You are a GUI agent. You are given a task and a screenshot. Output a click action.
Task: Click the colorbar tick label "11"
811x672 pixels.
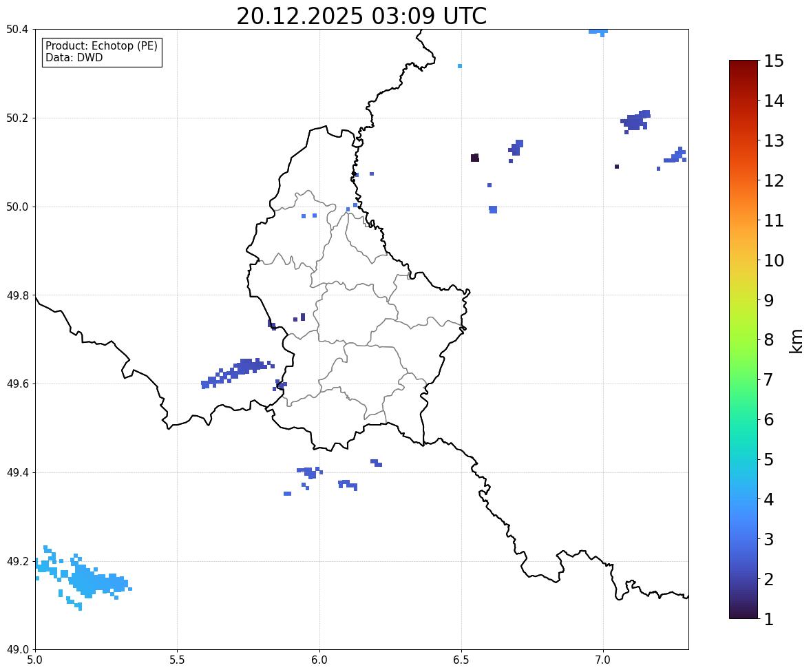coord(774,220)
